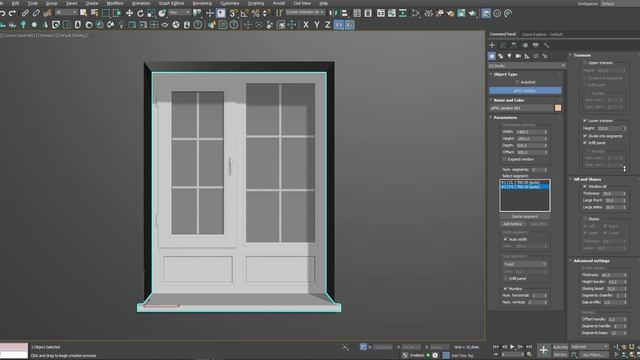Restrict to Z axis constraint
The height and width of the screenshot is (360, 640).
(327, 25)
